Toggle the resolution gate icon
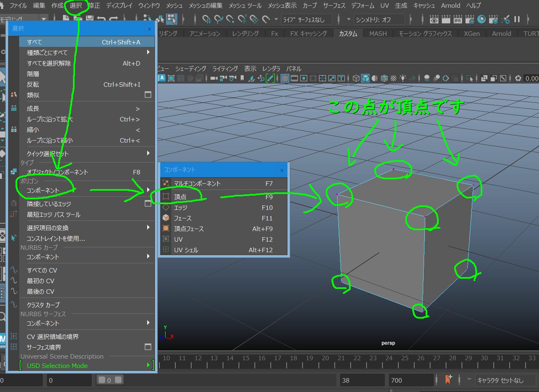The width and height of the screenshot is (539, 392). (x=304, y=78)
